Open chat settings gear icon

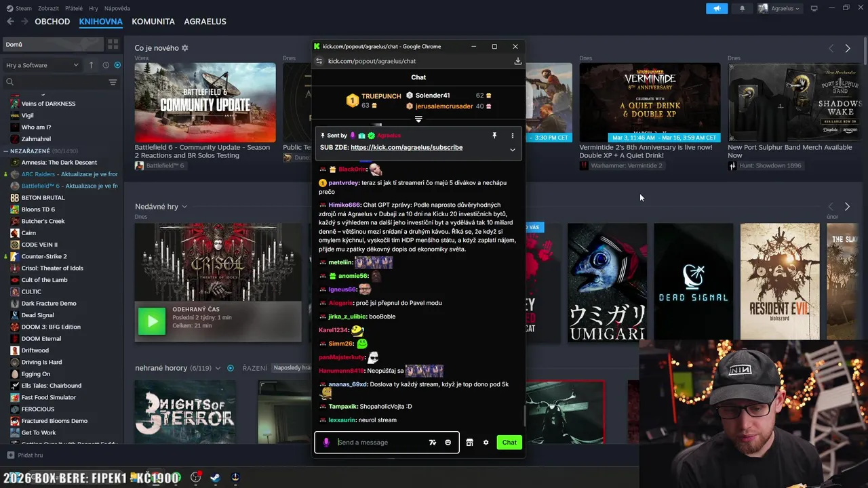pyautogui.click(x=486, y=443)
